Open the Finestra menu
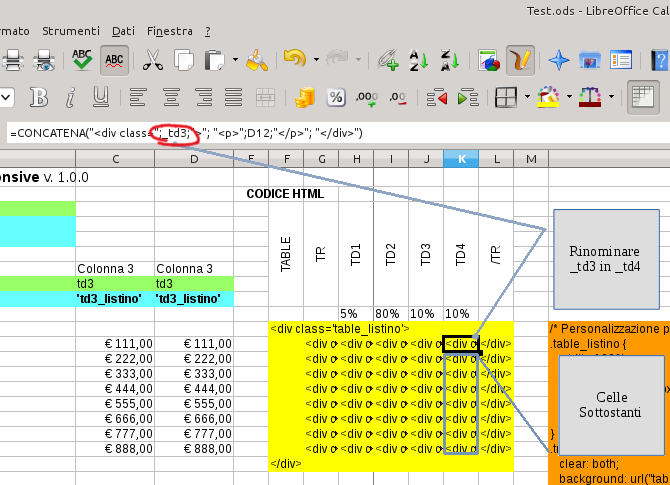The width and height of the screenshot is (670, 485). click(170, 31)
